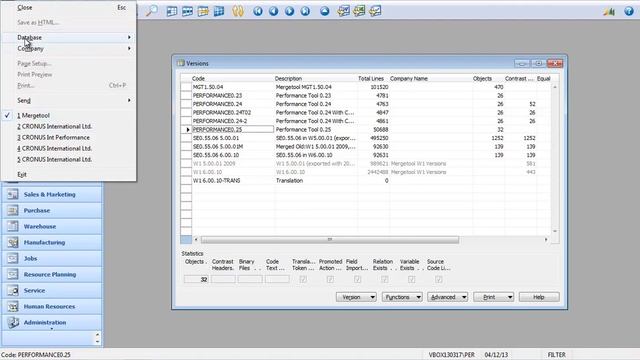Select 3 CRONUS Int Performance entry
640x360 pixels.
(x=69, y=138)
